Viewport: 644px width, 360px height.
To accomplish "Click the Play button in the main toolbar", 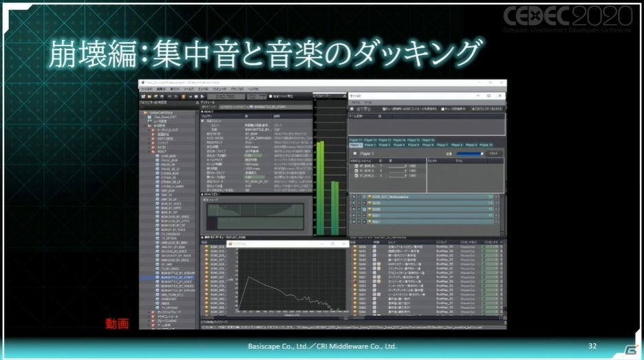I will [202, 96].
